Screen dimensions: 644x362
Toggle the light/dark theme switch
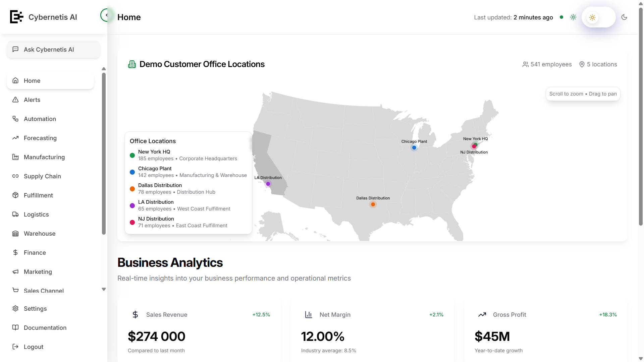[x=598, y=17]
